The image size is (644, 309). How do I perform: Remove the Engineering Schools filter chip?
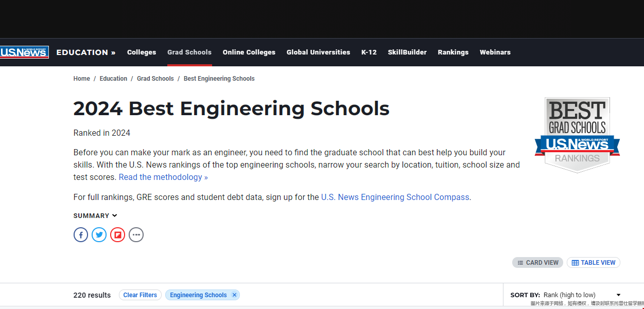(x=234, y=295)
